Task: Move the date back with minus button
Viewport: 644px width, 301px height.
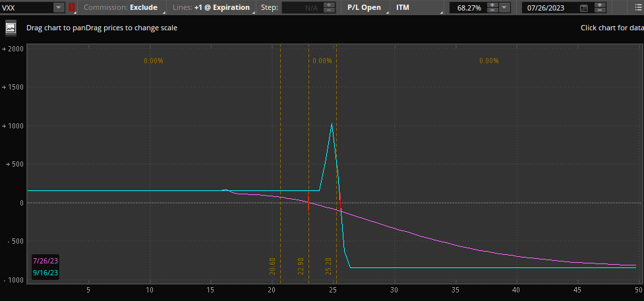Action: pos(600,11)
